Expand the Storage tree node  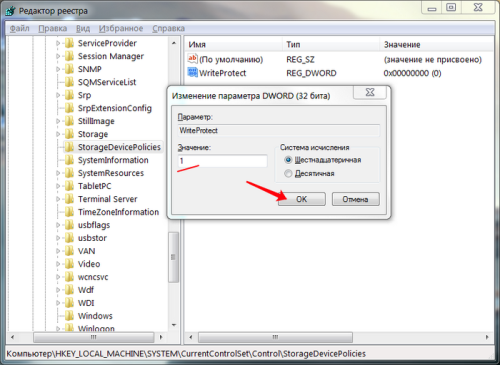(58, 134)
